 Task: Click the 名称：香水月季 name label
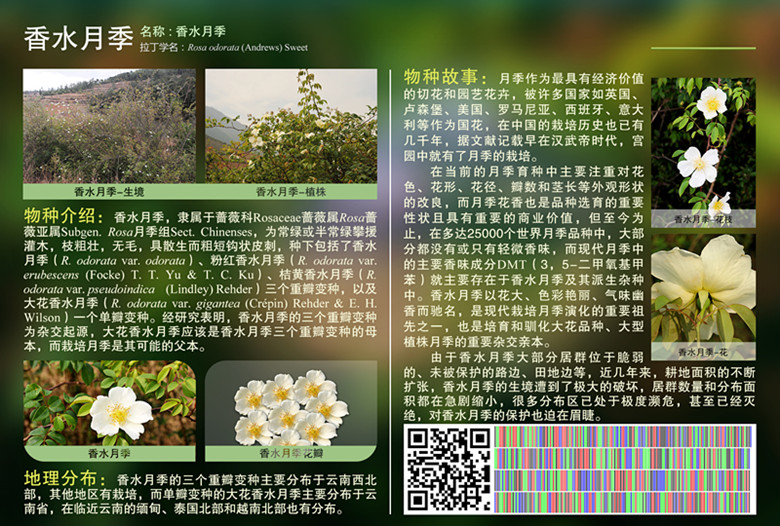point(190,31)
